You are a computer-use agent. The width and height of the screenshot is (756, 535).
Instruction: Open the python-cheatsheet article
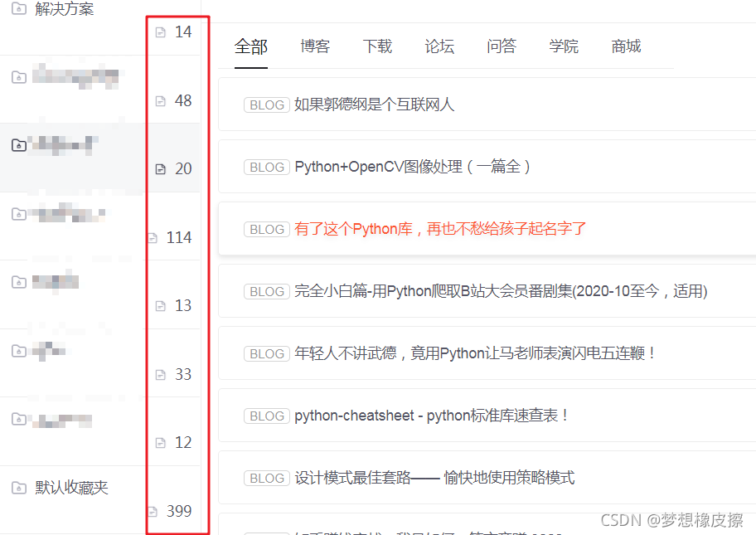pyautogui.click(x=432, y=416)
